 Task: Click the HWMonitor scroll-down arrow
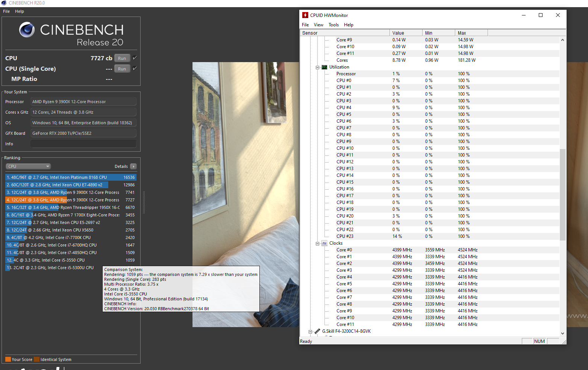tap(562, 333)
